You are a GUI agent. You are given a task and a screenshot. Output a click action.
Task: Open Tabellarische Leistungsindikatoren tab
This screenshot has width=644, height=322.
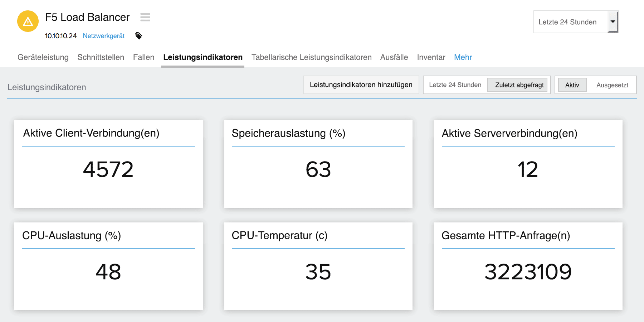pyautogui.click(x=312, y=57)
